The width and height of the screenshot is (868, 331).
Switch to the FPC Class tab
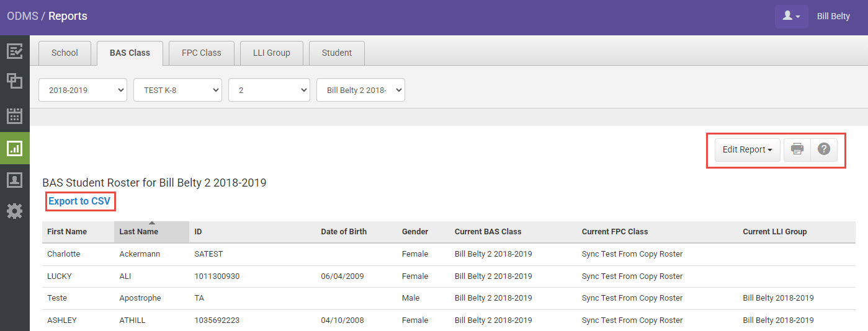(x=201, y=53)
